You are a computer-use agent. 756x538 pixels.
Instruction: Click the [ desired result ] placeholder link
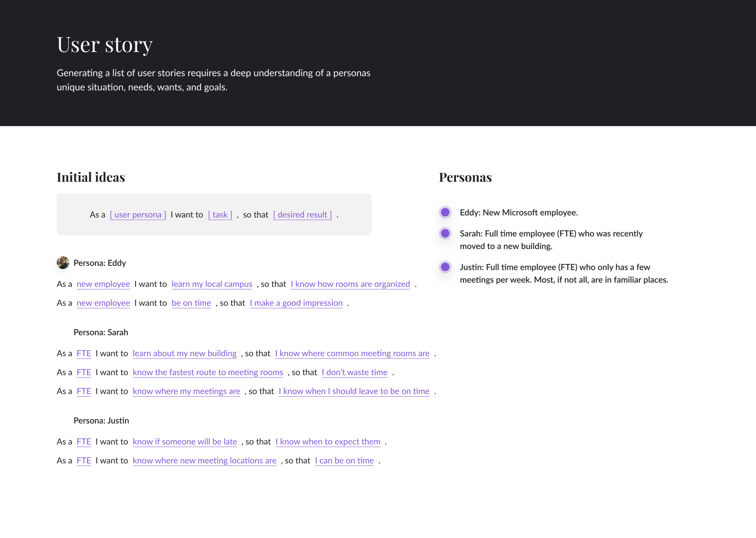tap(302, 215)
